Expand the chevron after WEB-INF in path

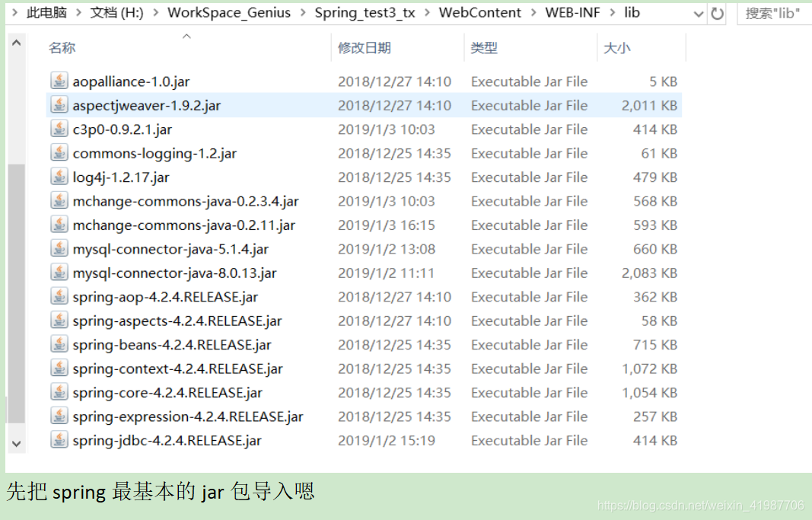(x=613, y=12)
